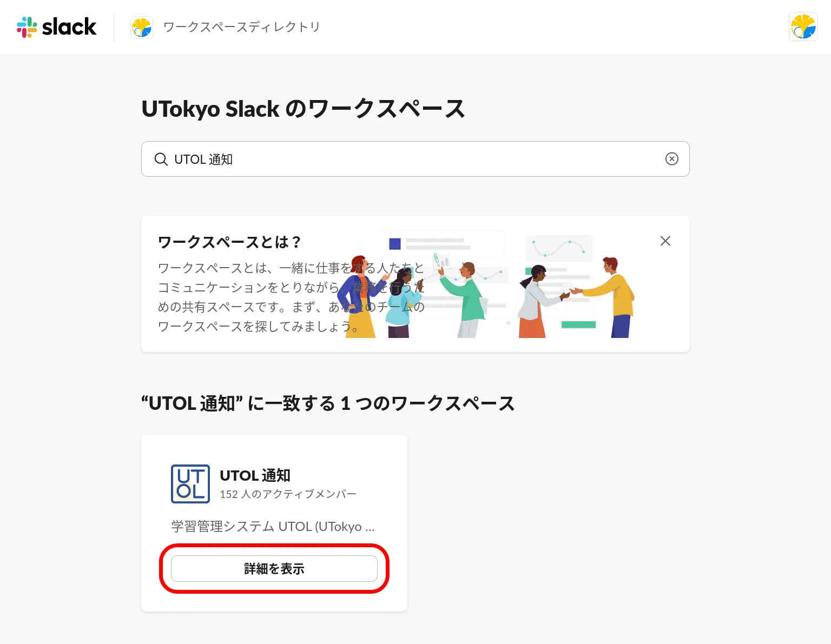Image resolution: width=831 pixels, height=644 pixels.
Task: Click the 152 人のアクティブメンバー text
Action: (x=288, y=494)
